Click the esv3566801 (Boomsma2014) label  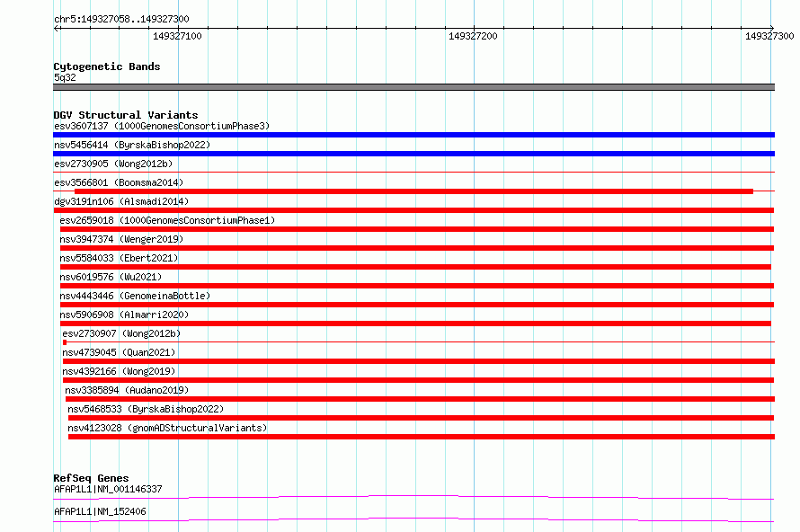(119, 182)
